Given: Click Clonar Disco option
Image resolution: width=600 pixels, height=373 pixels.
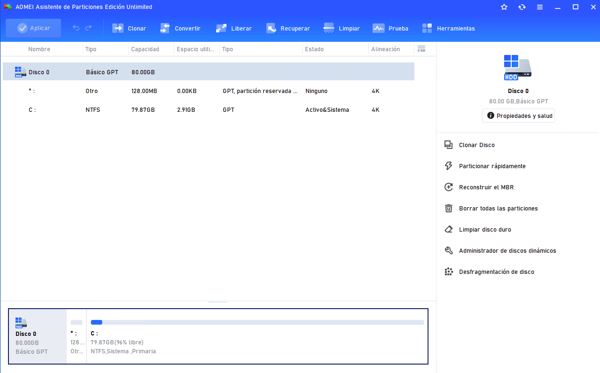Looking at the screenshot, I should (477, 145).
